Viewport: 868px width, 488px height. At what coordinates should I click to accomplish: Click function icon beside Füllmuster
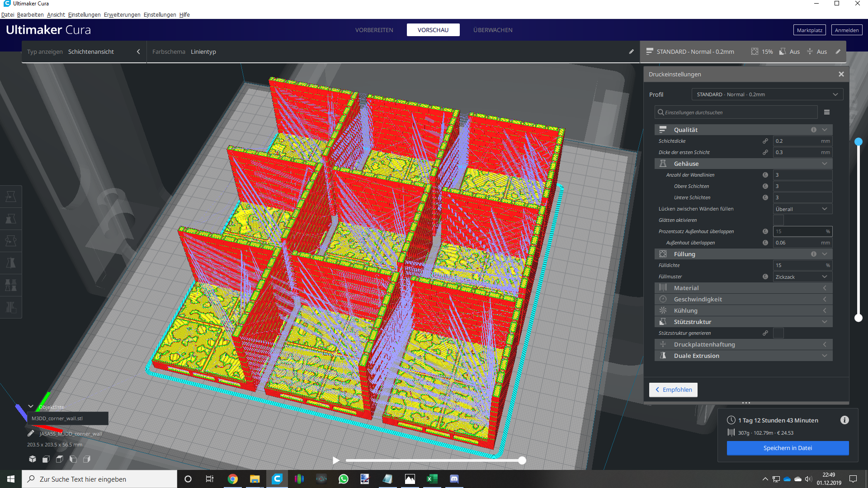[x=765, y=277]
